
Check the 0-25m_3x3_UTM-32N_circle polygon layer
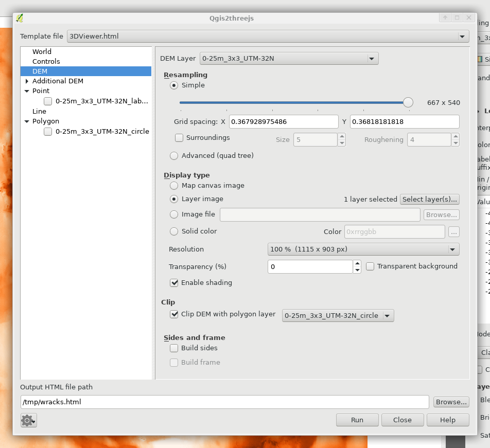coord(48,132)
